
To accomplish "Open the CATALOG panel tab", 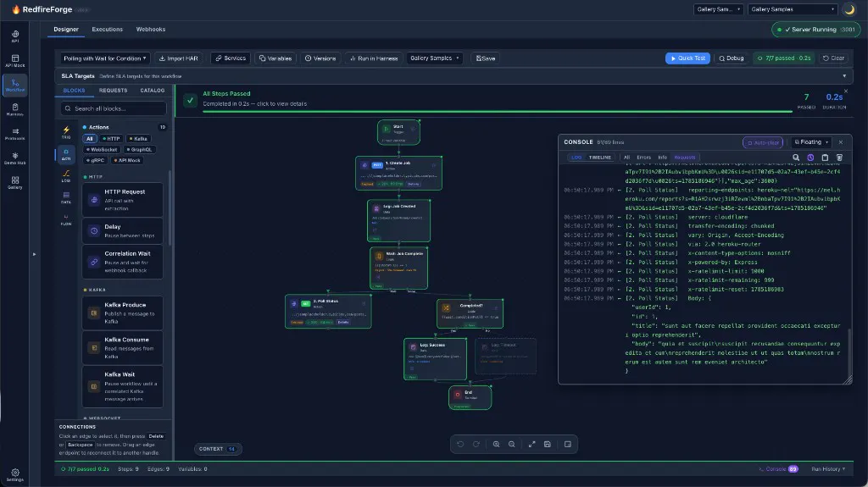I will click(153, 91).
